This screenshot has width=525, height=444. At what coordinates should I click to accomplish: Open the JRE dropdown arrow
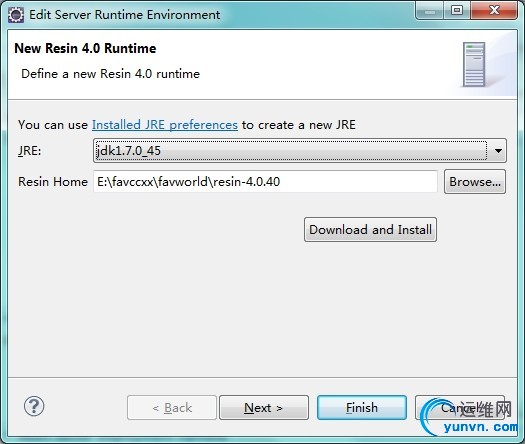498,151
